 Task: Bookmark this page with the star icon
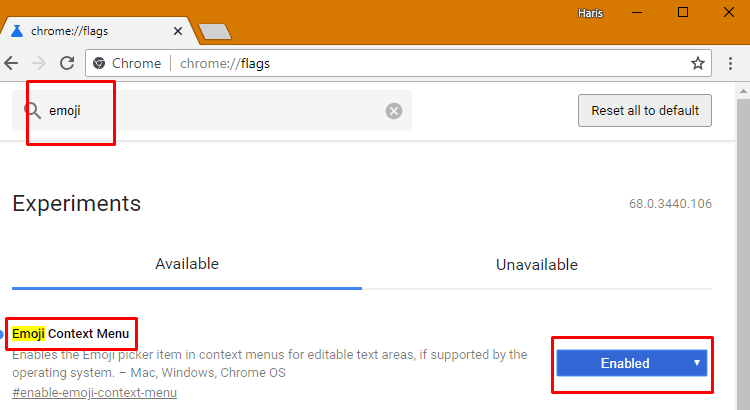coord(698,63)
